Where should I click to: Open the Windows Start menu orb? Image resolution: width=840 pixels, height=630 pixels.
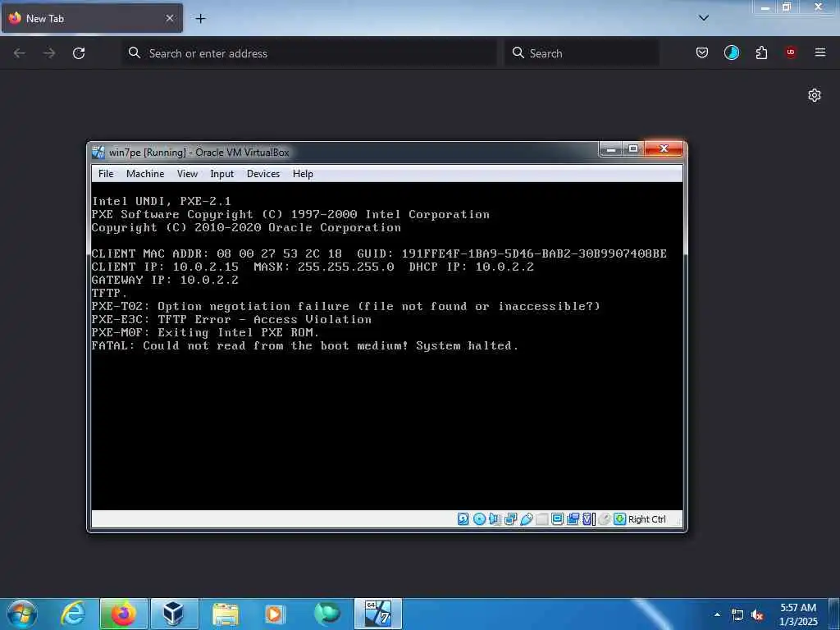(22, 614)
